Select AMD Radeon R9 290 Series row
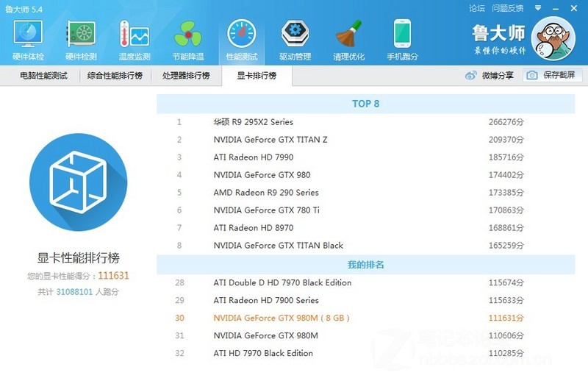Viewport: 588px width, 392px height. coord(365,193)
